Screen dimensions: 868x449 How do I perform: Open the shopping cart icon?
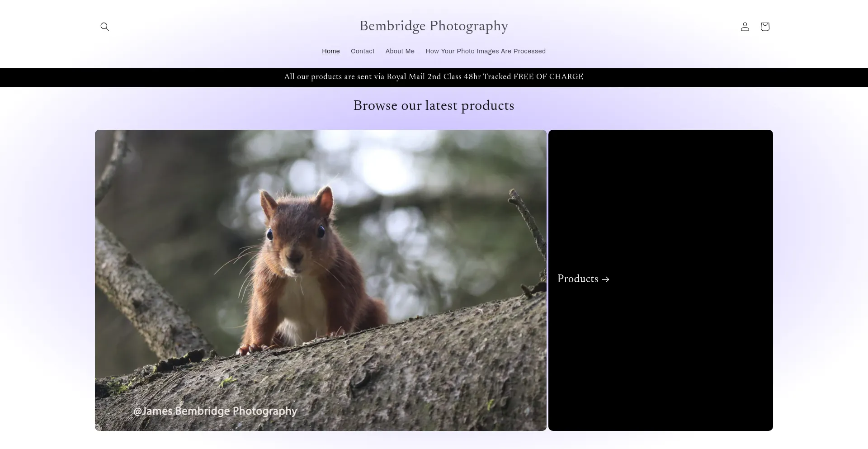coord(764,27)
